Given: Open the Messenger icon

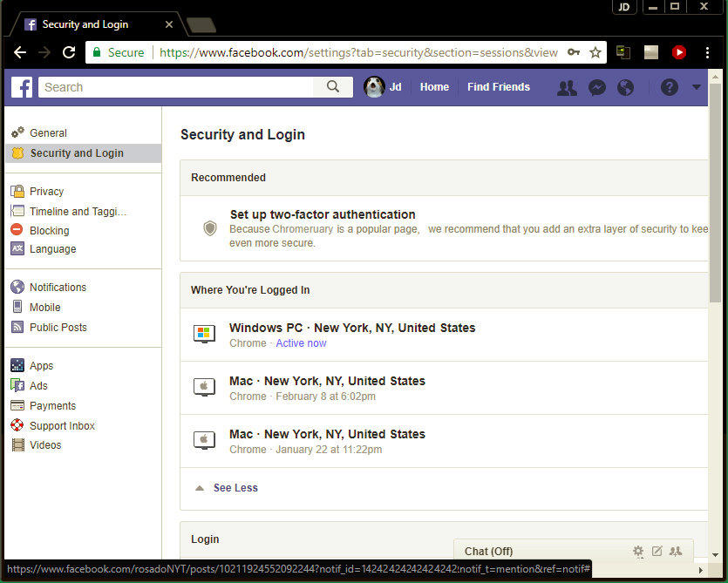Looking at the screenshot, I should coord(597,87).
